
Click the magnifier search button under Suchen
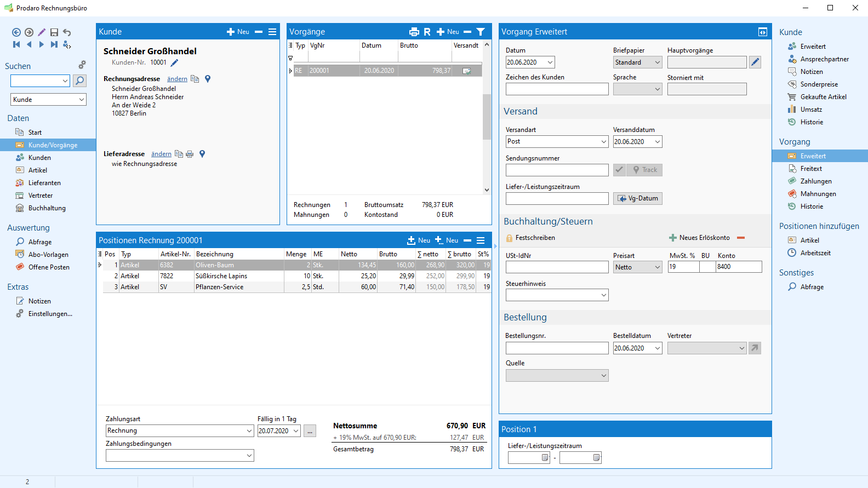tap(79, 81)
